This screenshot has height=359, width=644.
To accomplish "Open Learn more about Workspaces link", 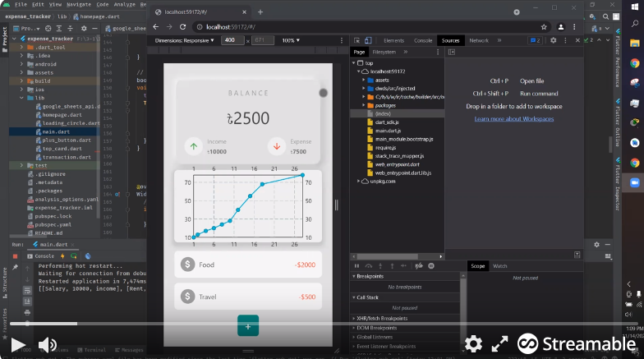I will pyautogui.click(x=514, y=118).
